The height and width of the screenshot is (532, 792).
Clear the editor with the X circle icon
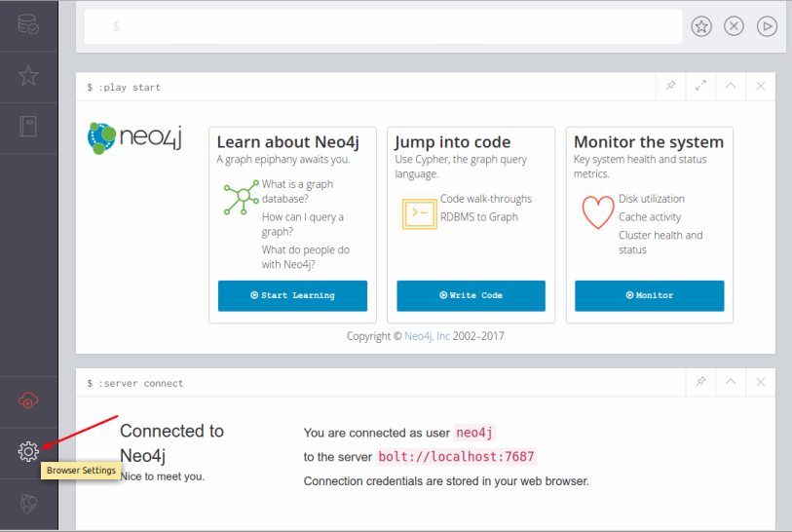(x=735, y=26)
